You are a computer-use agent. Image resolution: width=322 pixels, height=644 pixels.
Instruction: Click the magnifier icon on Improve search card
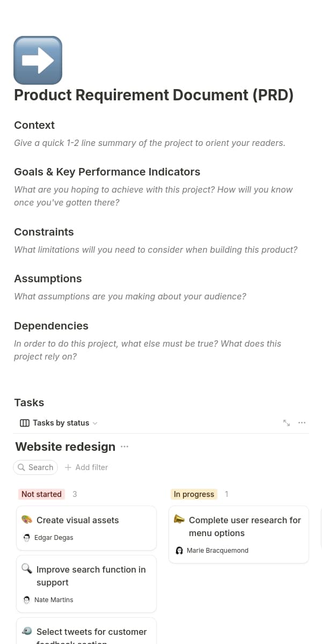click(27, 569)
